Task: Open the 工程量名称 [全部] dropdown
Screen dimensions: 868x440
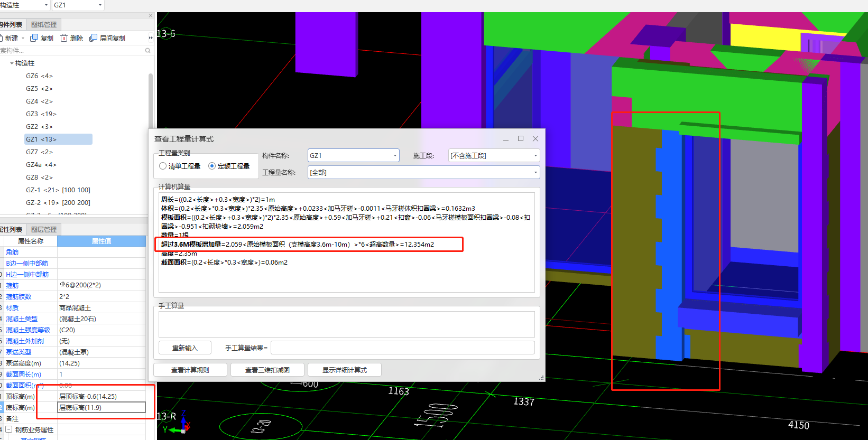Action: tap(535, 172)
